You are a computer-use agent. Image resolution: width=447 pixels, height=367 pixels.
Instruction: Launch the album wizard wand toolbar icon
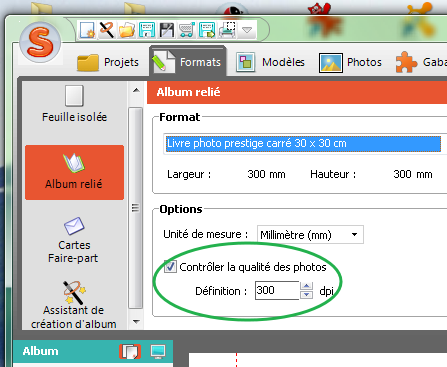[107, 30]
